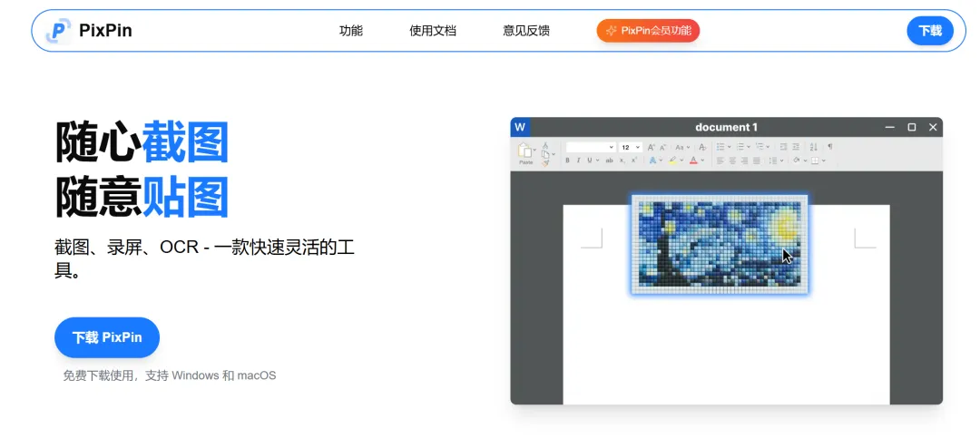Show paragraph marks with the pilcrow icon
980x448 pixels.
[x=830, y=146]
